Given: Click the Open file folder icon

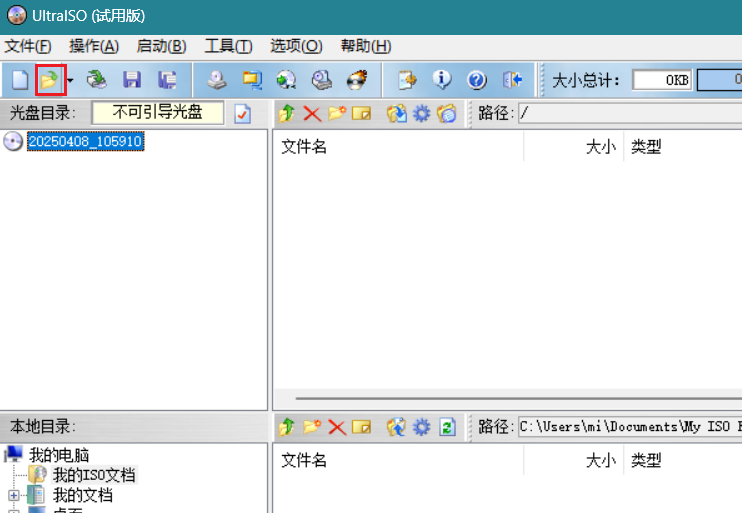Looking at the screenshot, I should pyautogui.click(x=49, y=80).
